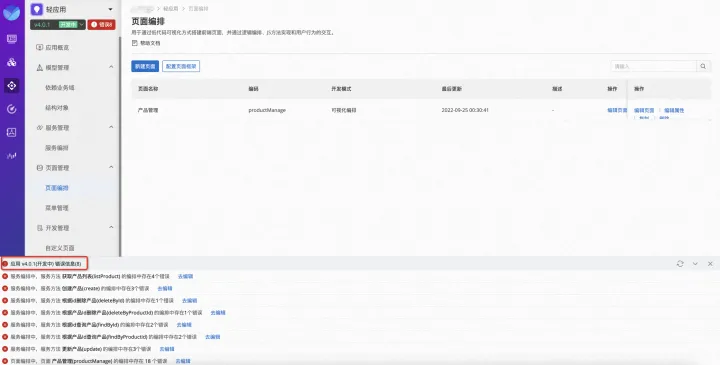Viewport: 720px width, 365px height.
Task: Collapse the error panel with down chevron
Action: coord(695,264)
